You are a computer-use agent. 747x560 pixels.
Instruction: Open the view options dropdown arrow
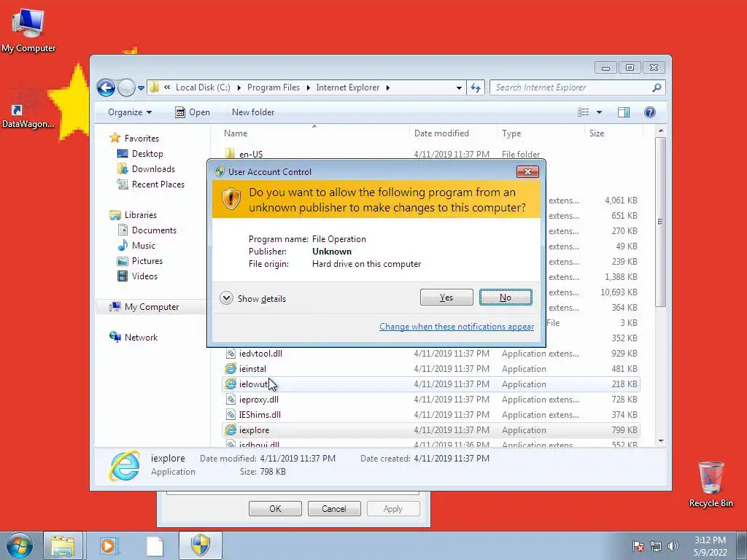click(x=600, y=112)
